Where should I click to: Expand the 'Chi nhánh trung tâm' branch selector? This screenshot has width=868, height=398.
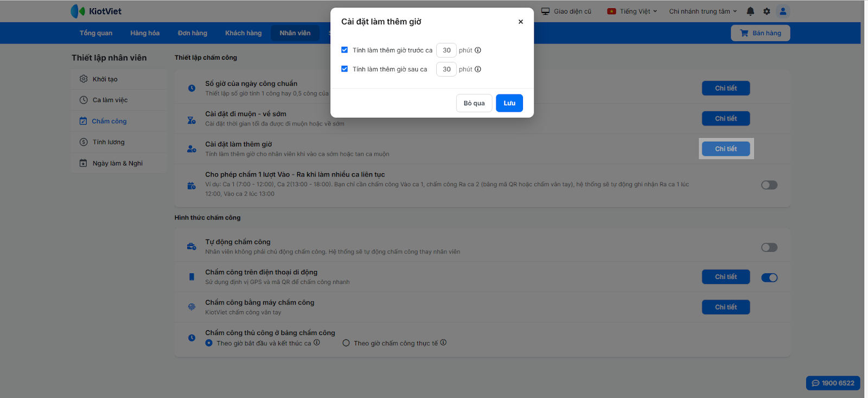703,11
